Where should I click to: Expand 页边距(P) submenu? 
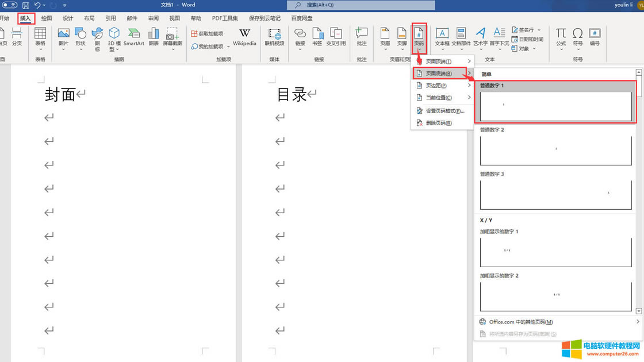click(442, 86)
